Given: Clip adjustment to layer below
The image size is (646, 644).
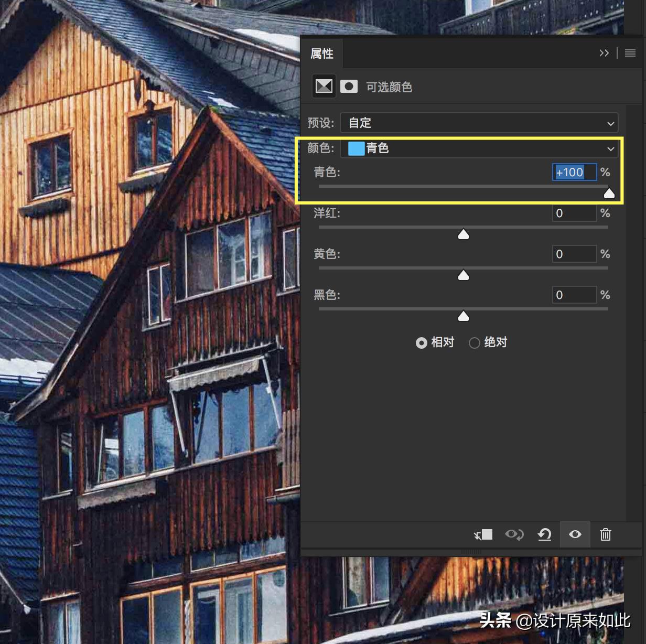Looking at the screenshot, I should (483, 534).
